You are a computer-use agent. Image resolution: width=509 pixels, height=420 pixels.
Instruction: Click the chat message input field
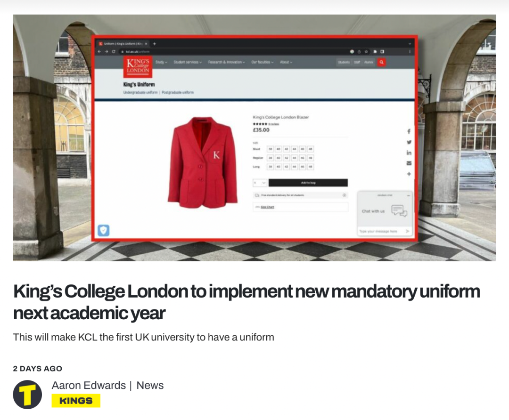(382, 231)
